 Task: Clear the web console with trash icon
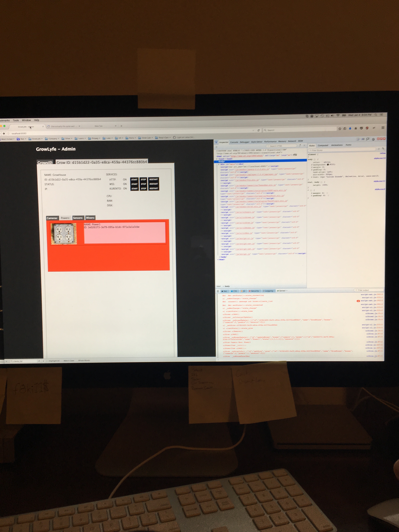218,291
